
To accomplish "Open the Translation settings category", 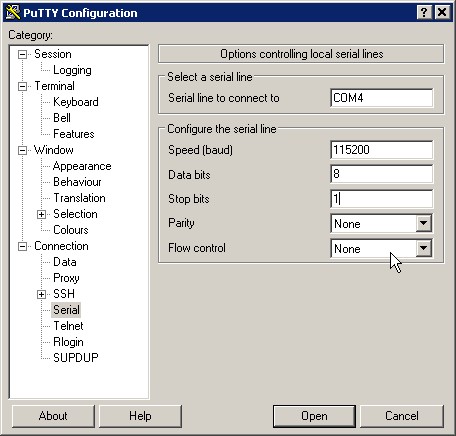I will 79,198.
